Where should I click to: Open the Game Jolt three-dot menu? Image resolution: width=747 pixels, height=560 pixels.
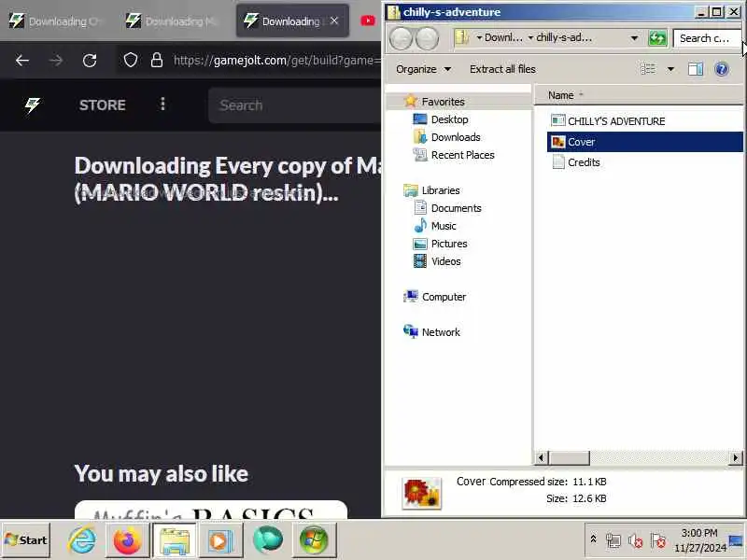point(162,105)
